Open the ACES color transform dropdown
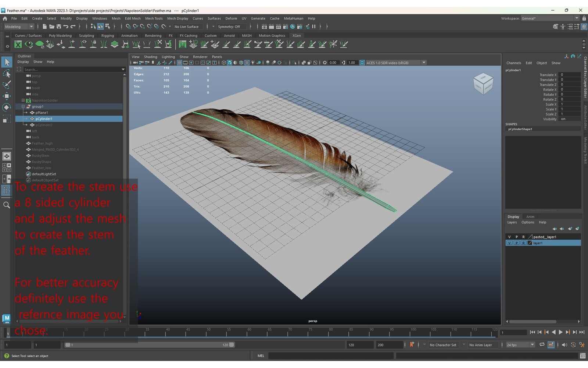 click(424, 63)
